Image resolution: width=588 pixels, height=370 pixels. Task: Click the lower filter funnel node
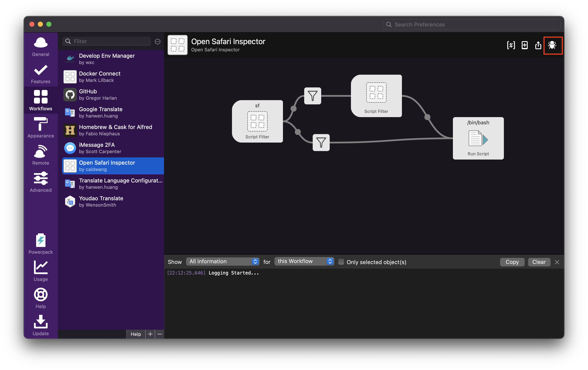tap(321, 142)
